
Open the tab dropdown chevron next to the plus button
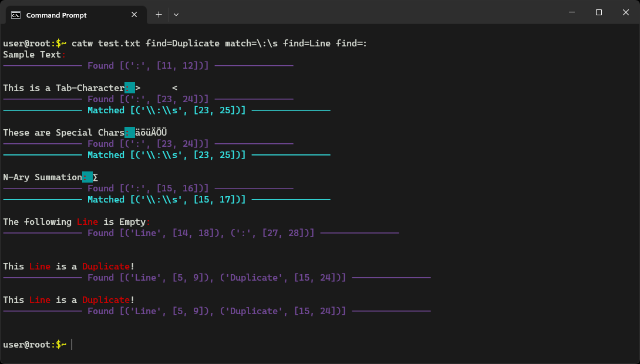pyautogui.click(x=176, y=14)
